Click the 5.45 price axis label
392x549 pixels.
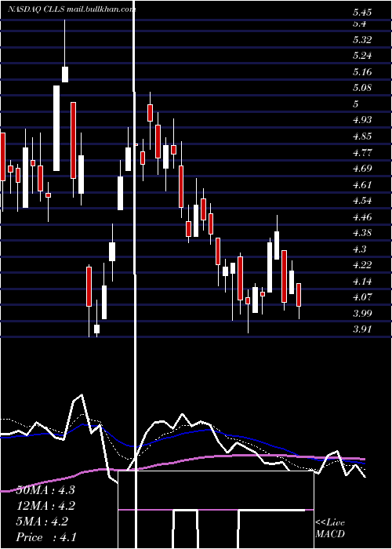362,13
